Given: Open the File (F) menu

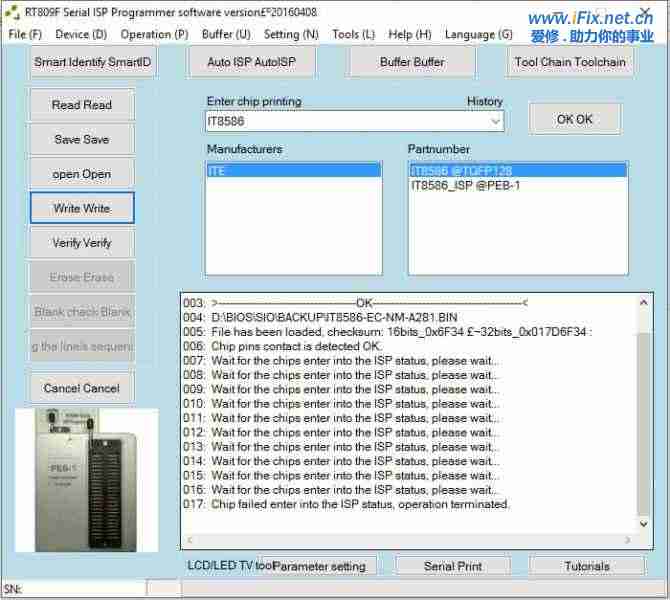Looking at the screenshot, I should click(25, 34).
